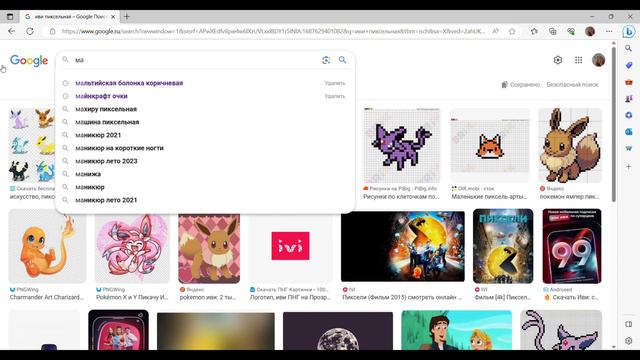
Task: Select suggestion манижа
Action: pyautogui.click(x=88, y=174)
